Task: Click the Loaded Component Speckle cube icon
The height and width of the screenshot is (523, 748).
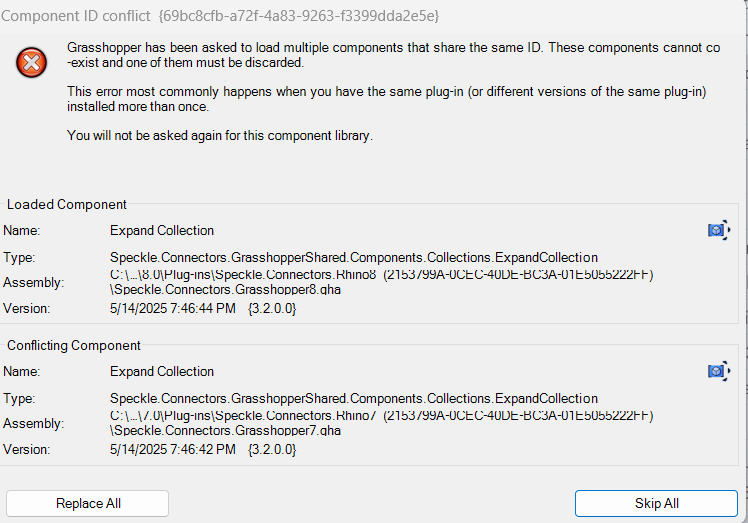Action: [719, 230]
